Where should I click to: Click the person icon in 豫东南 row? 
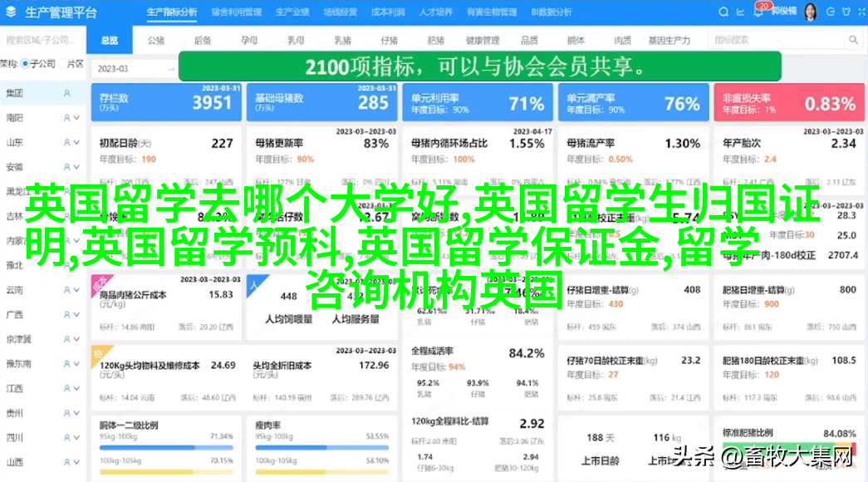click(67, 363)
